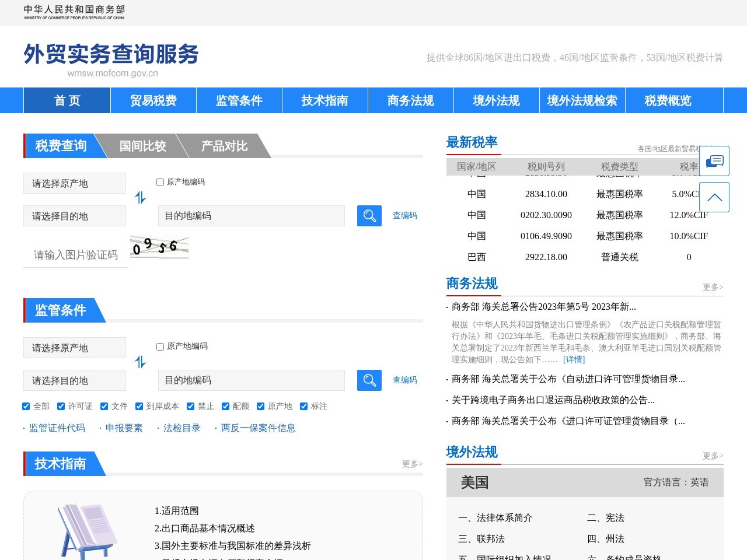
Task: Switch to 产品对比 tab
Action: point(225,146)
